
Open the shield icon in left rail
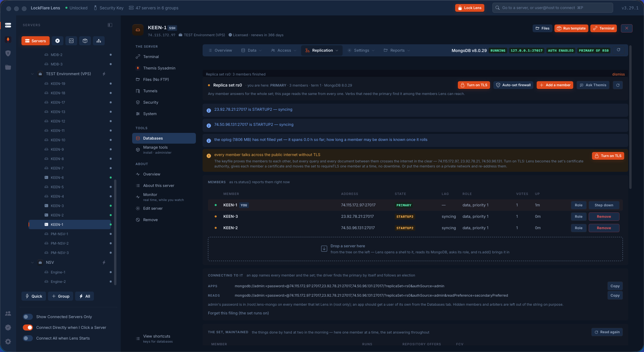tap(8, 53)
